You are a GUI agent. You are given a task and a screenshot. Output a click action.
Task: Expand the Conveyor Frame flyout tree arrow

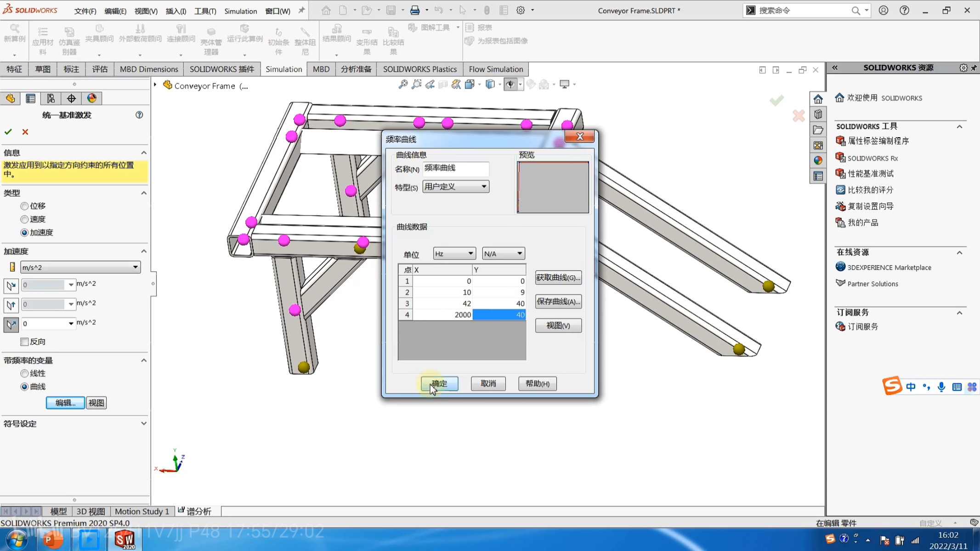(155, 85)
